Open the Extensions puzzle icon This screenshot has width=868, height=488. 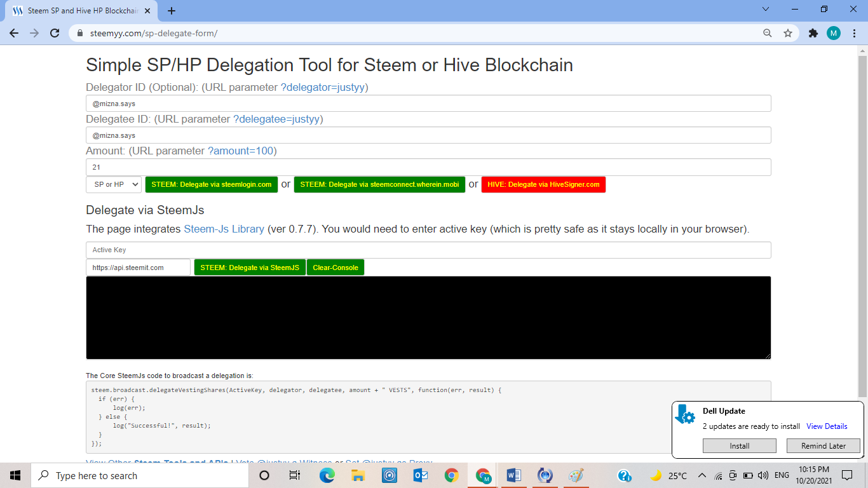(813, 33)
